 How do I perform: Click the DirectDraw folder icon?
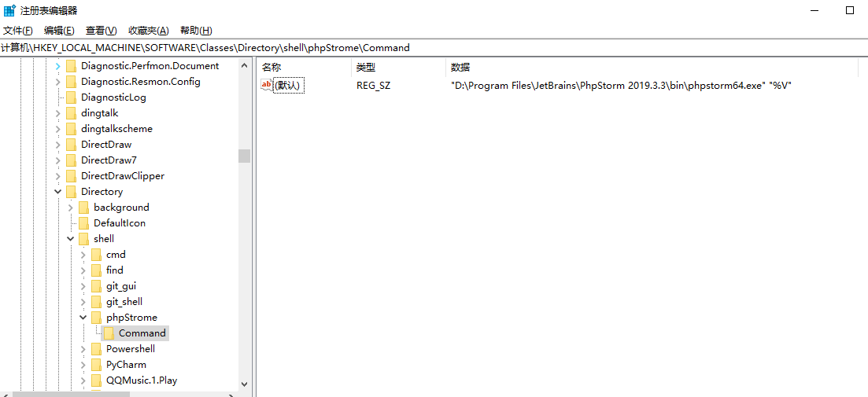point(71,145)
